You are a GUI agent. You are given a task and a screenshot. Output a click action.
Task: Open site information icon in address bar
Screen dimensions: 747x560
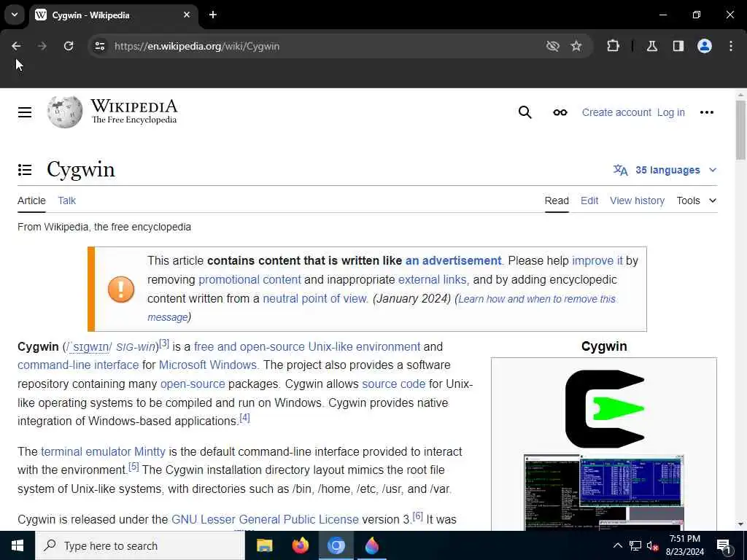coord(99,46)
